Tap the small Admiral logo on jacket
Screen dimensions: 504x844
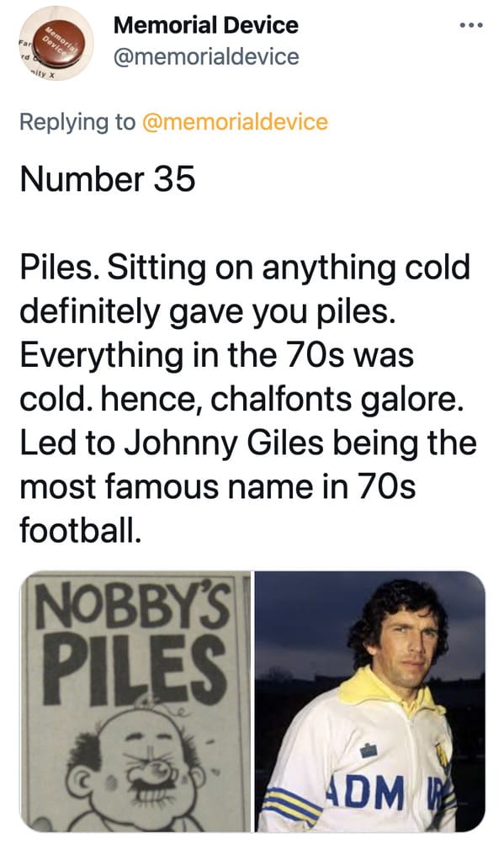tap(369, 750)
